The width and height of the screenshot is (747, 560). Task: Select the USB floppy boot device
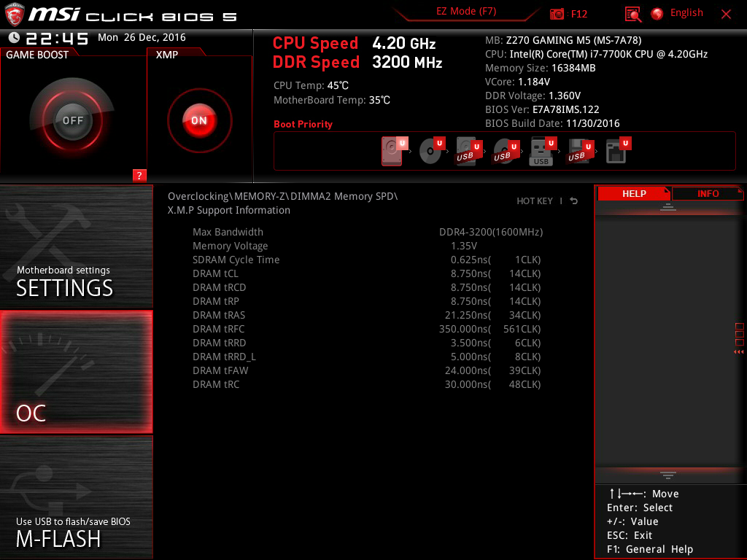coord(580,152)
